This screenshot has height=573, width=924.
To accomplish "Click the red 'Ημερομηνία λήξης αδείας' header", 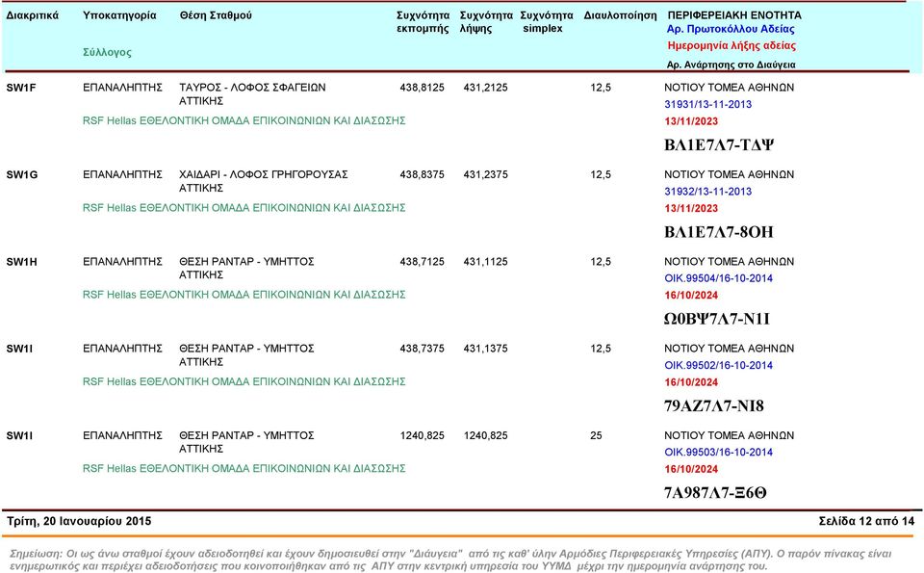I will click(x=731, y=45).
